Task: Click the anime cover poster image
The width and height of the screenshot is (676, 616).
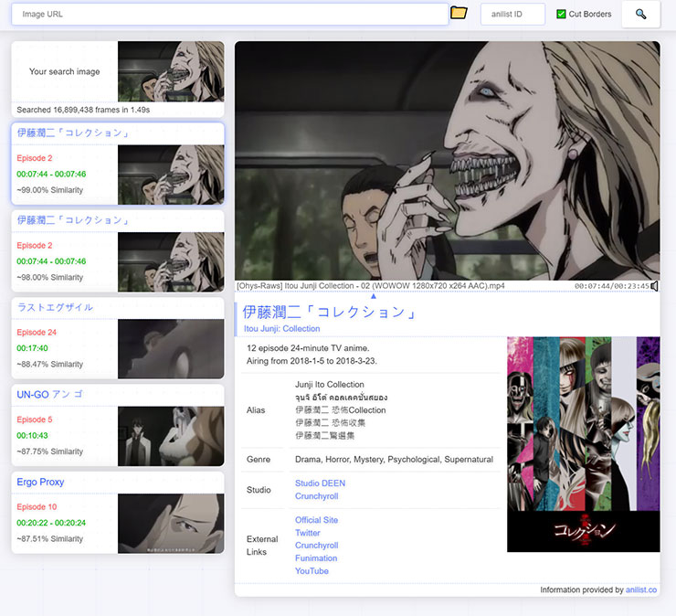Action: (x=583, y=444)
